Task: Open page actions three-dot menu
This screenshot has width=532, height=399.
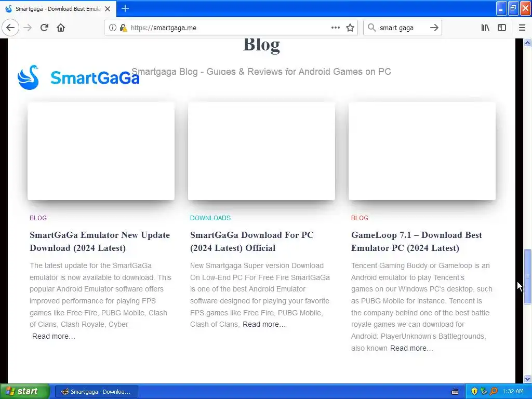Action: coord(336,28)
